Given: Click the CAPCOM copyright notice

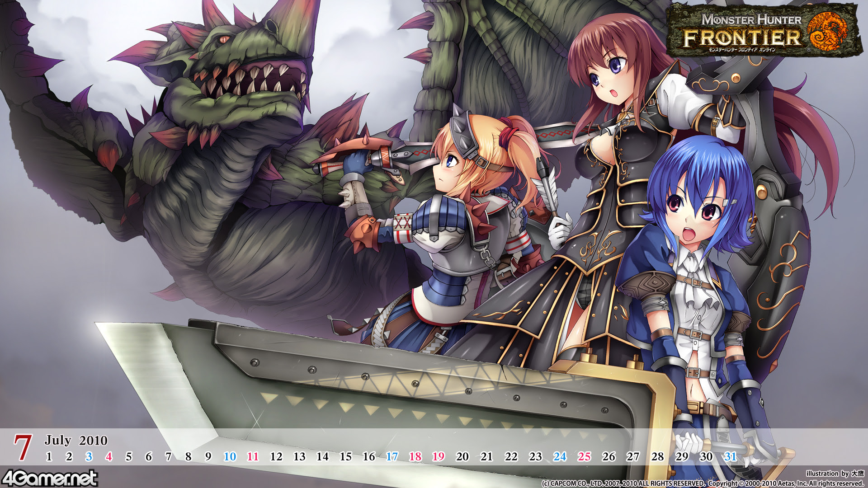Looking at the screenshot, I should click(623, 483).
